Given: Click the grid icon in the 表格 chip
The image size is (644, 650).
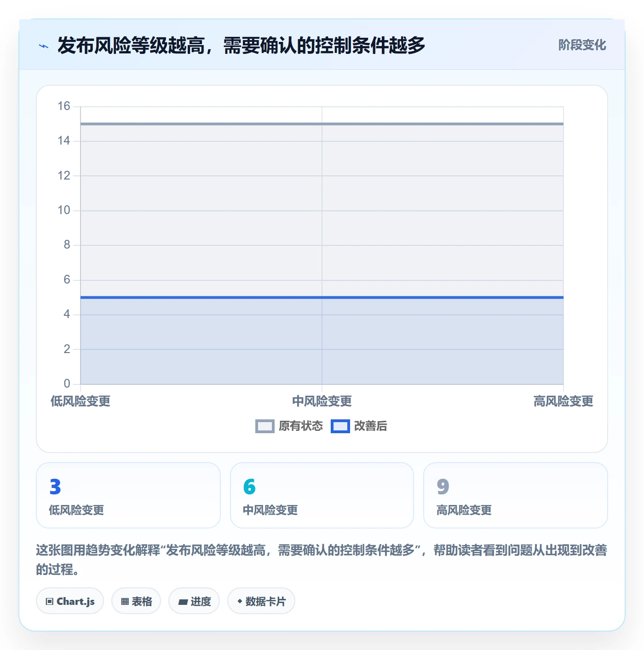Looking at the screenshot, I should pyautogui.click(x=125, y=602).
